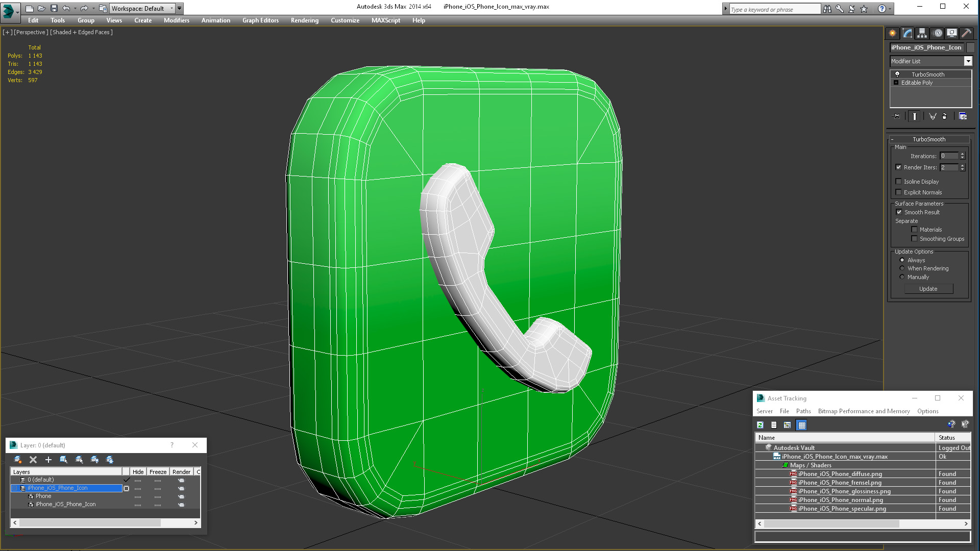Open the Utilities hammer panel tab
The width and height of the screenshot is (980, 551).
point(966,33)
